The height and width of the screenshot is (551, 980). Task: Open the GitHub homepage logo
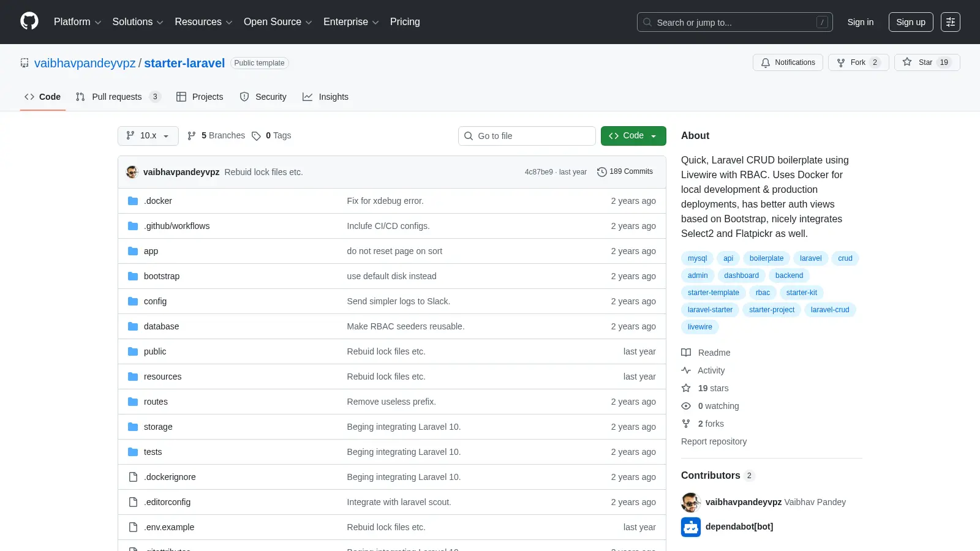coord(29,21)
